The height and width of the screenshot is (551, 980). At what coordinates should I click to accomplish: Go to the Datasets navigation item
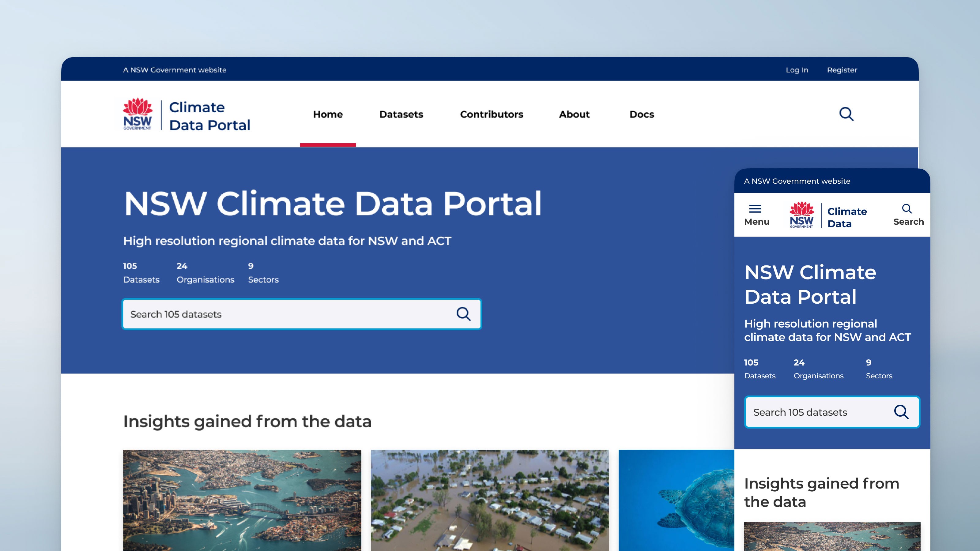pos(401,114)
